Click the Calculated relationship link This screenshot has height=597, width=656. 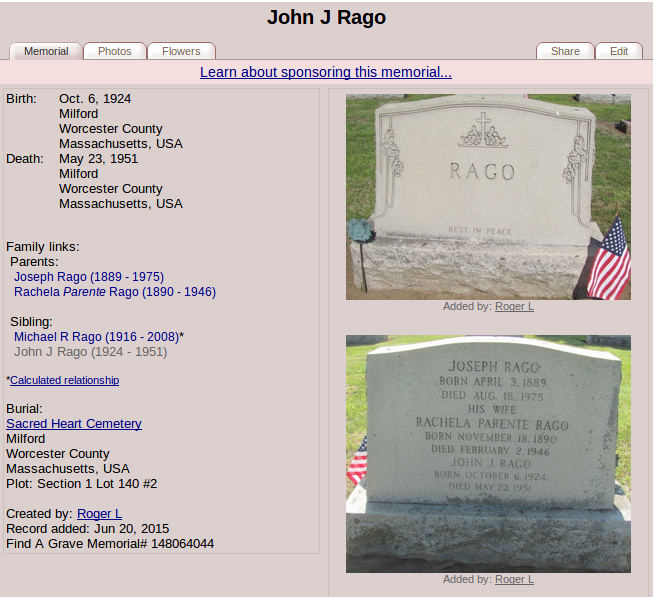point(65,380)
